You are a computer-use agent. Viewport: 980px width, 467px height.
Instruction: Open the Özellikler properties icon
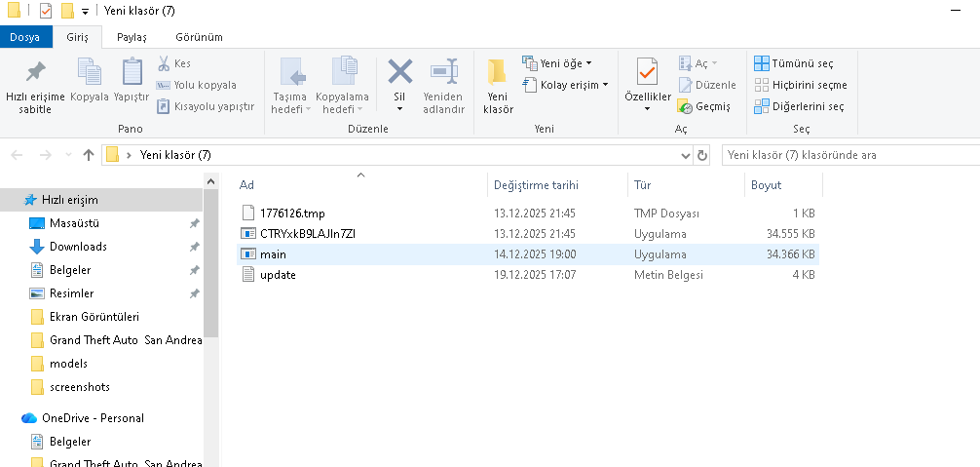click(x=648, y=72)
